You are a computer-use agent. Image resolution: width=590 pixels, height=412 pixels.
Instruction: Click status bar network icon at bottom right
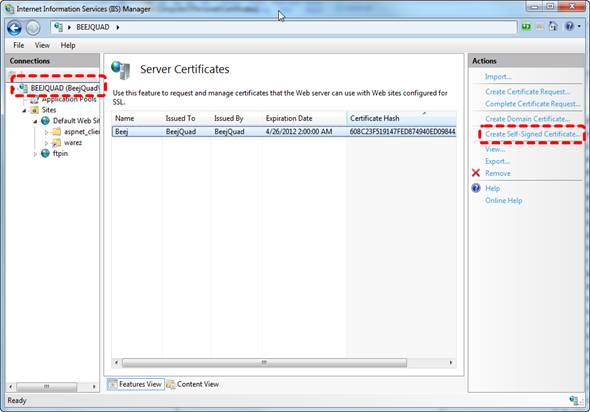coord(574,400)
